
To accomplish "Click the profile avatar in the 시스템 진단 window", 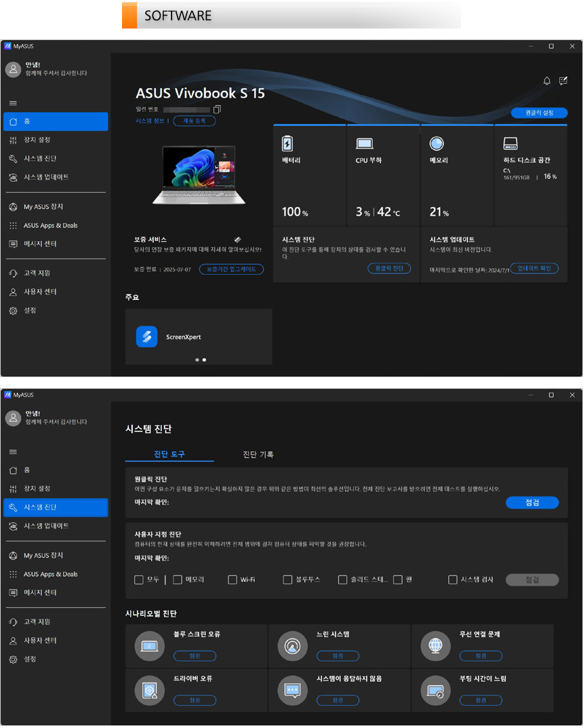I will (13, 419).
